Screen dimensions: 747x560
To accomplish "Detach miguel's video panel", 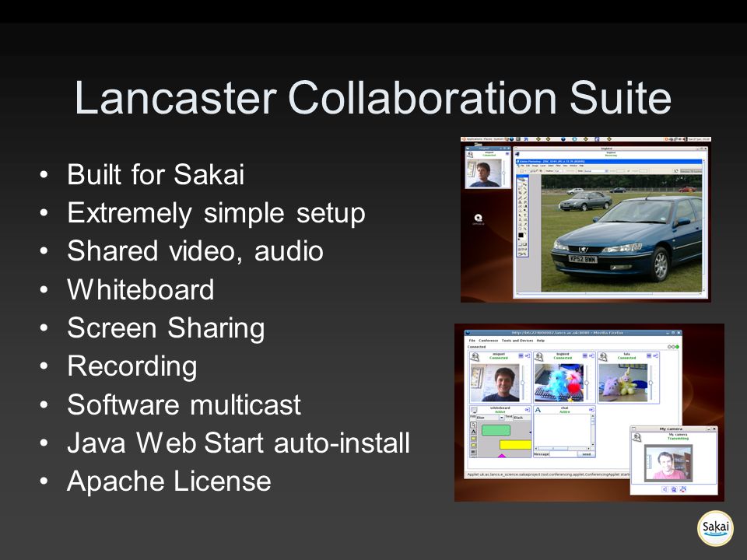I will [x=528, y=355].
